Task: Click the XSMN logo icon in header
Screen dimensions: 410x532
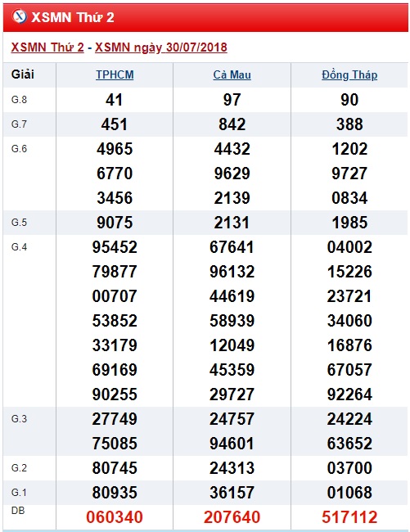Action: pos(19,16)
